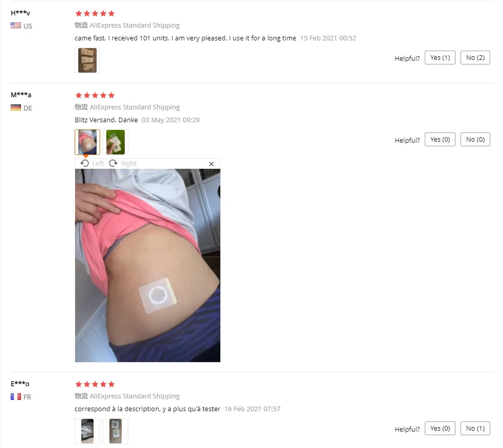Mark H***v's review helpful with Yes (1)
Image resolution: width=503 pixels, height=448 pixels.
[440, 57]
